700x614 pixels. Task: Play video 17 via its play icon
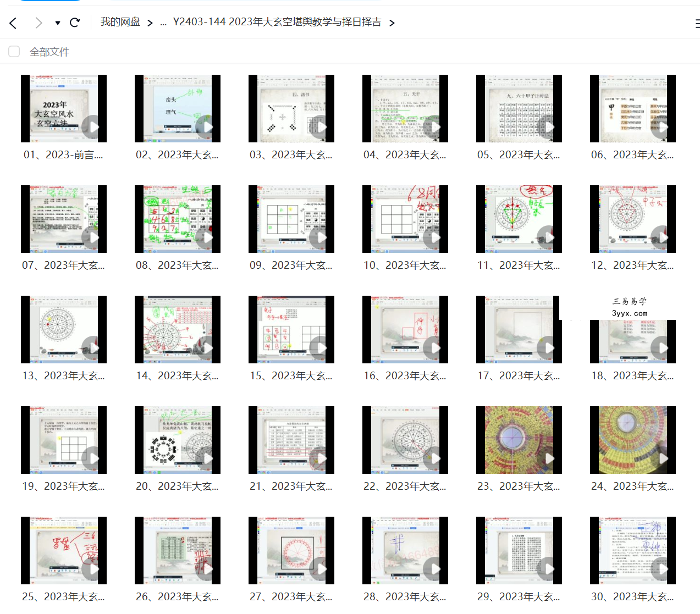tap(549, 348)
